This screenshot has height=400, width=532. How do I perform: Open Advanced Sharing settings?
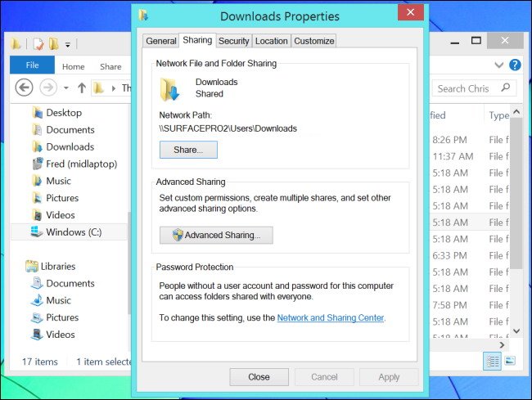(216, 236)
